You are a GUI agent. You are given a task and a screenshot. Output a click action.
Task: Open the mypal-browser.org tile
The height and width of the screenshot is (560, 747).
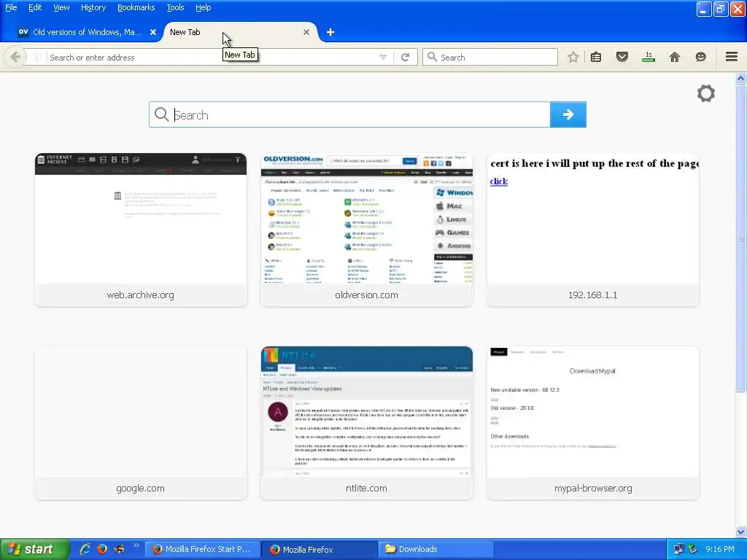point(592,423)
